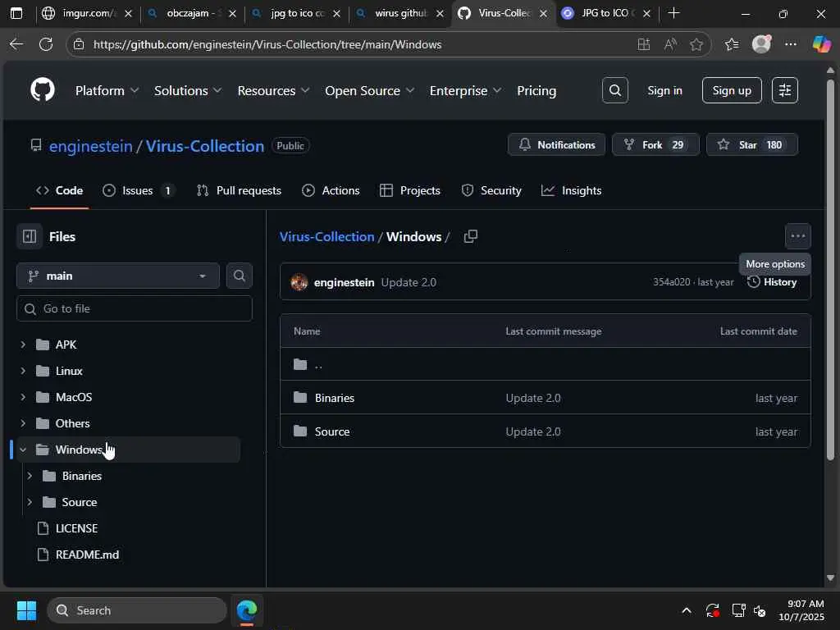The width and height of the screenshot is (840, 630).
Task: Switch to the Code tab
Action: click(x=59, y=190)
